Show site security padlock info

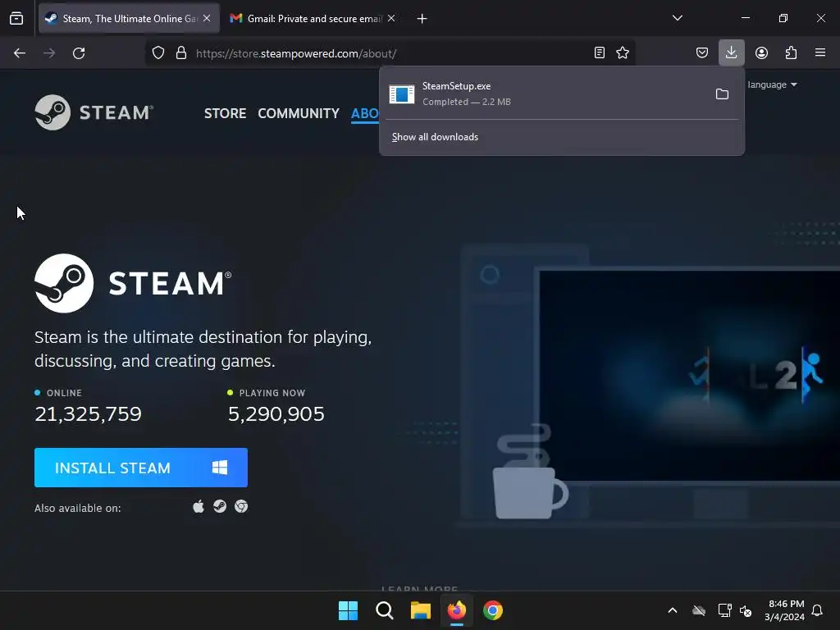[181, 53]
